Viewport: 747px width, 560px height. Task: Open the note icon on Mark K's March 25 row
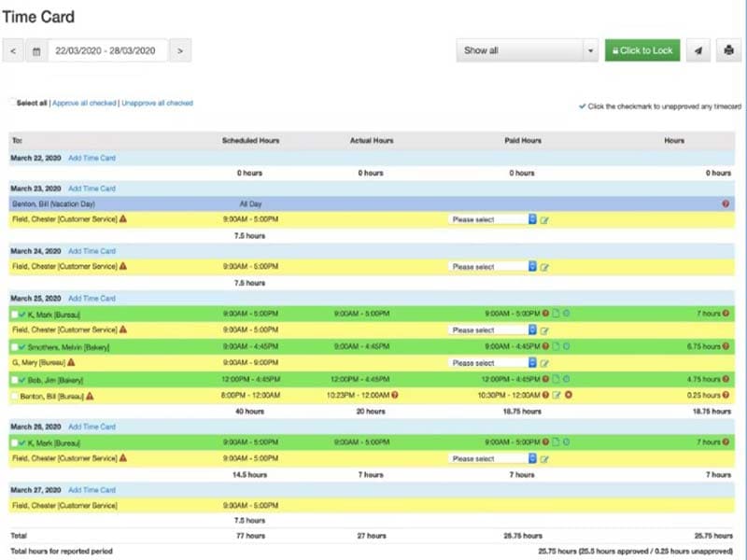pos(556,312)
